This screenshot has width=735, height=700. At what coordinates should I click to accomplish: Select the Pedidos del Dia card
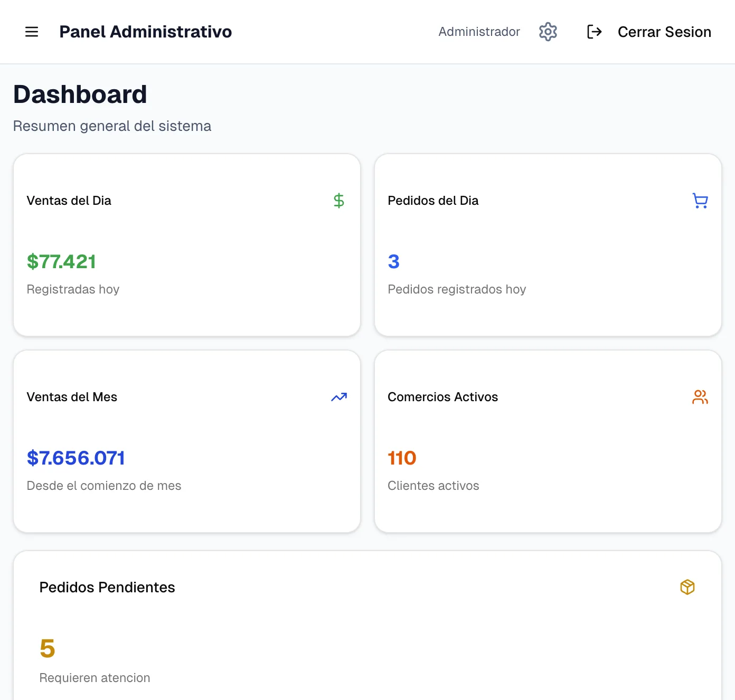point(548,244)
